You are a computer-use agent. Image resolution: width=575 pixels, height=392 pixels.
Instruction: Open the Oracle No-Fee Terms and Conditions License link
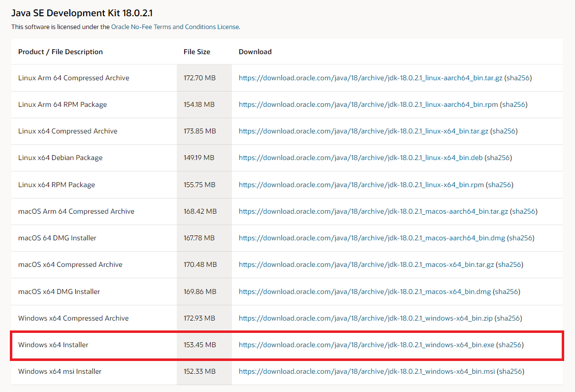pyautogui.click(x=175, y=27)
